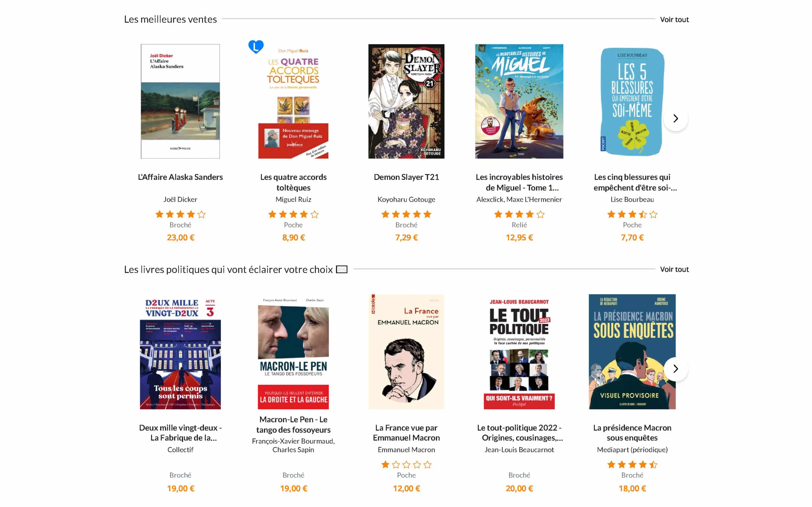Click author link Lise Bourbeau

tap(632, 199)
